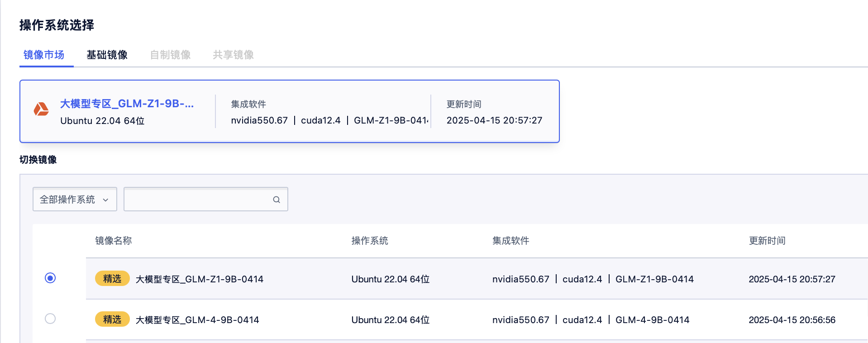The width and height of the screenshot is (868, 343).
Task: Click the dropdown chevron beside 全部操作系统
Action: point(105,200)
